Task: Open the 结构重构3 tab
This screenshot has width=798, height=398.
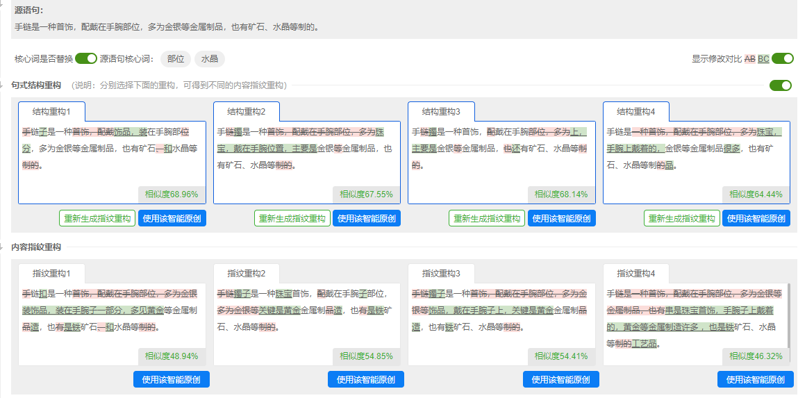Action: (441, 111)
